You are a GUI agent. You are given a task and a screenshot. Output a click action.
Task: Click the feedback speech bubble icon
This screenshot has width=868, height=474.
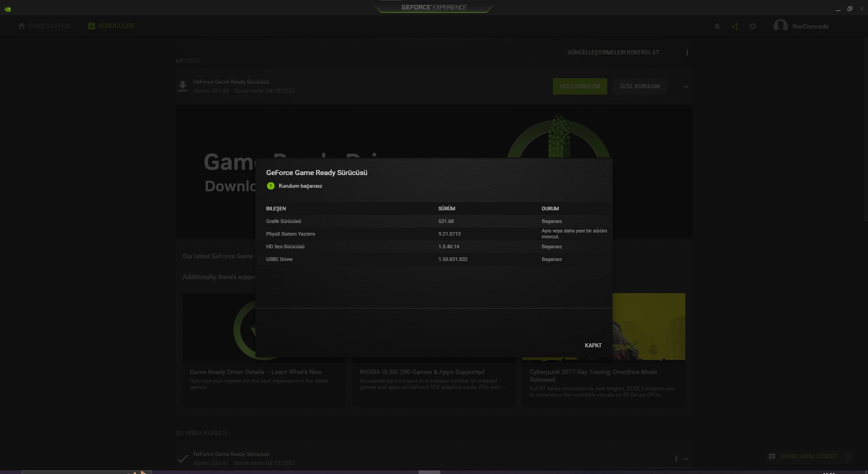(772, 456)
